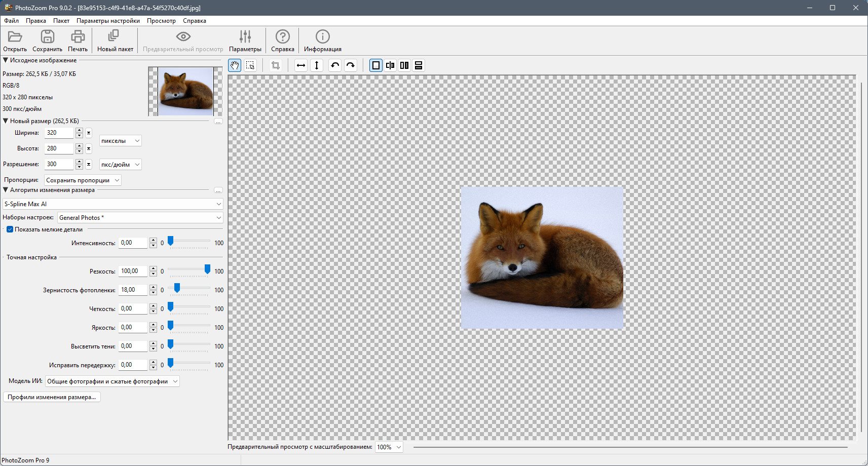Flip image horizontally
868x466 pixels.
click(301, 65)
